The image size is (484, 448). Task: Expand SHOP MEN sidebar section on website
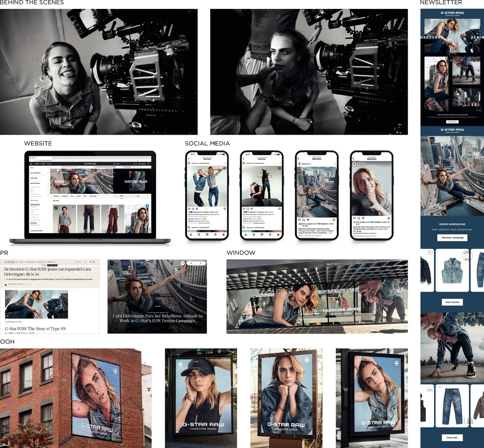pyautogui.click(x=39, y=178)
